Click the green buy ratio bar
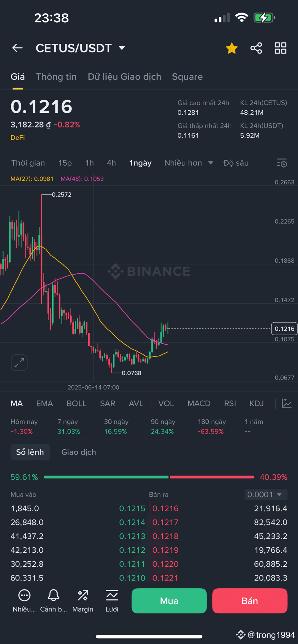 [106, 477]
